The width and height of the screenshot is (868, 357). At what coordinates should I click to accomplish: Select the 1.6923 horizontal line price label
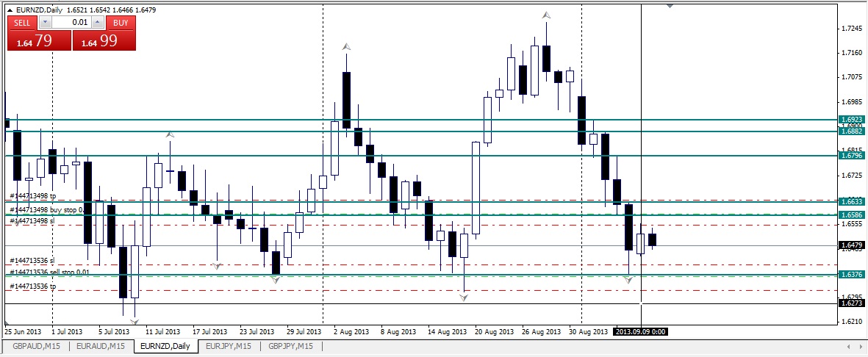(x=851, y=120)
